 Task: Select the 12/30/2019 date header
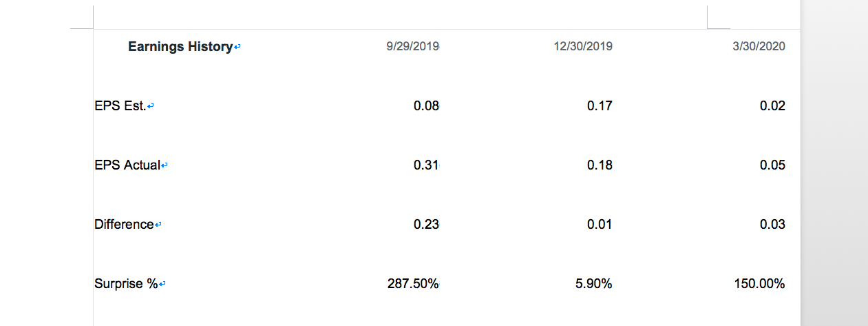pyautogui.click(x=583, y=47)
